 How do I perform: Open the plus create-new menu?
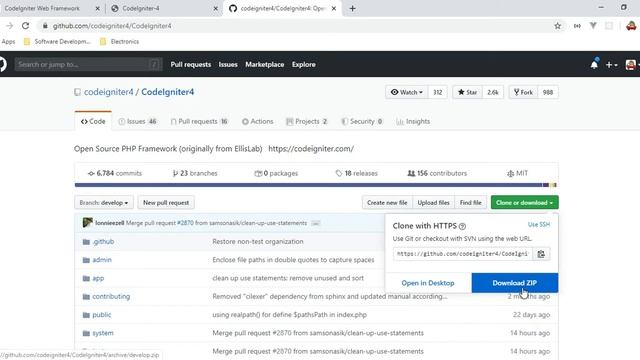pos(611,64)
